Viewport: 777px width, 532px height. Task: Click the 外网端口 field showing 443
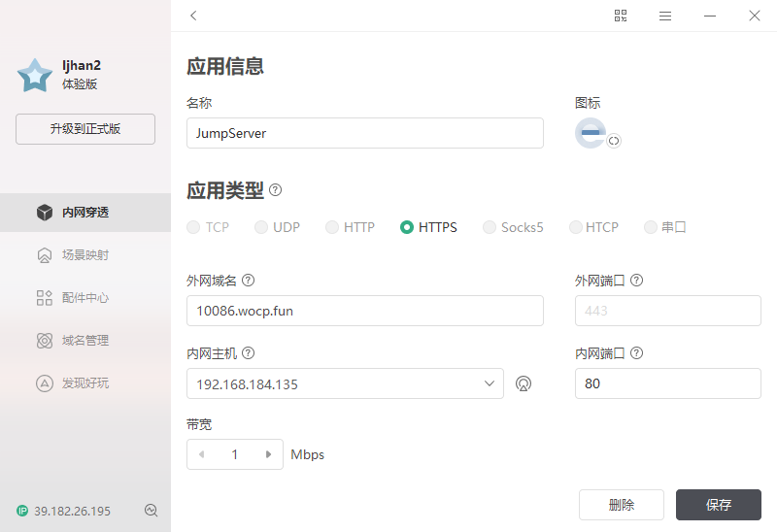[x=668, y=311]
